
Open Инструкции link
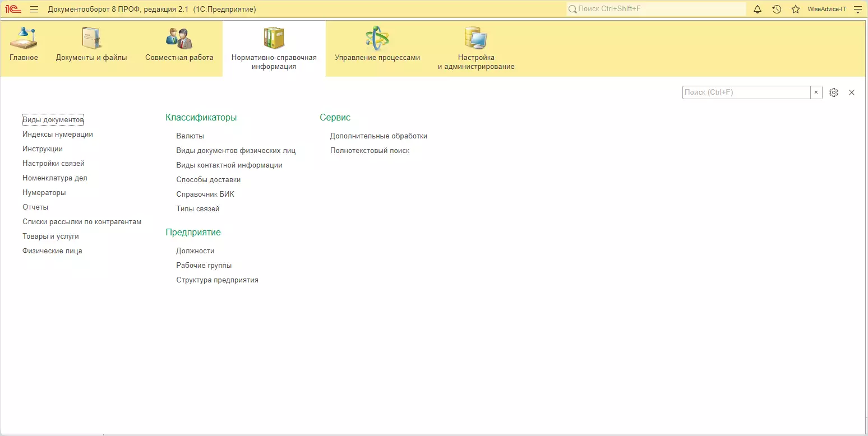pos(43,149)
